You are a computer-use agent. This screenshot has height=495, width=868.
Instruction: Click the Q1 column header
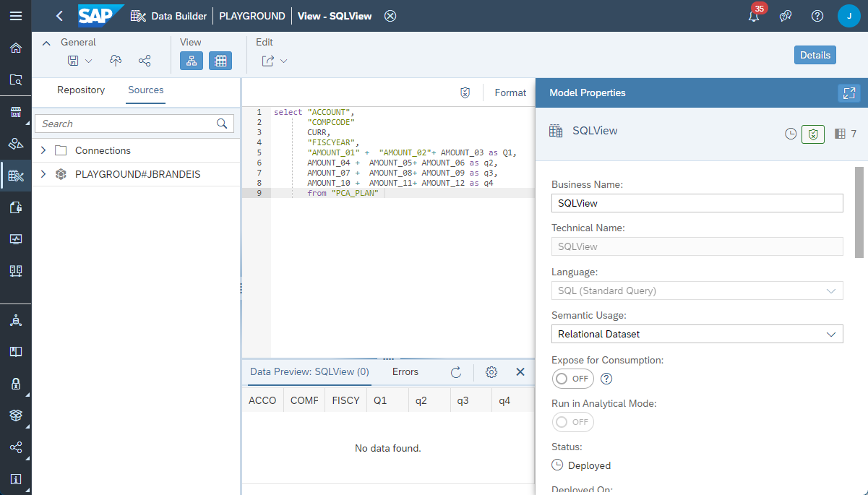tap(387, 400)
